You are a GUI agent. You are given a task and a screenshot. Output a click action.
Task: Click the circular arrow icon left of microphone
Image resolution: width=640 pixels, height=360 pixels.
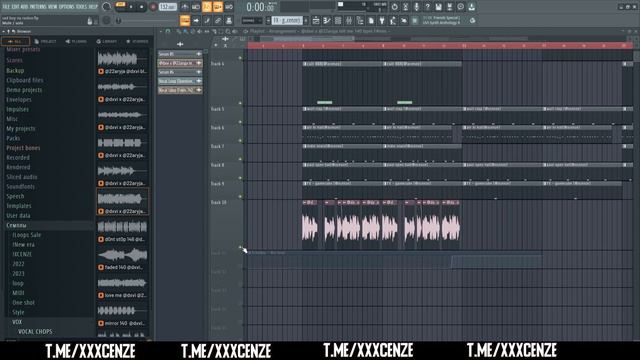394,7
